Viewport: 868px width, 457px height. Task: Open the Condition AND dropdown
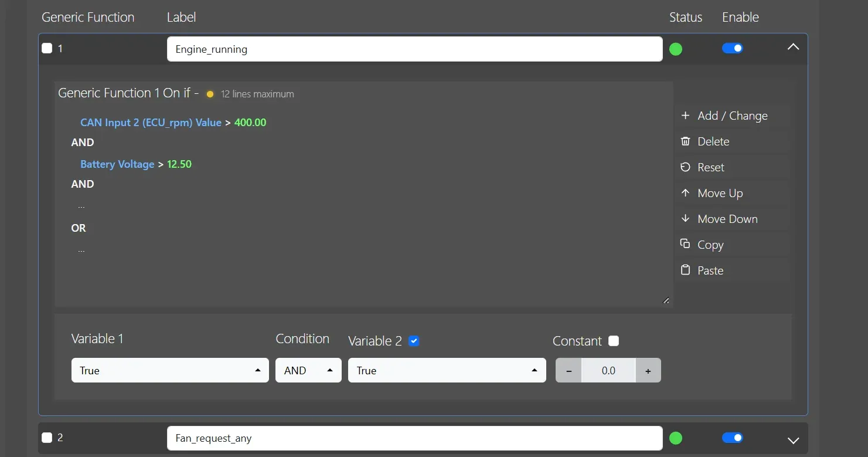pos(308,370)
